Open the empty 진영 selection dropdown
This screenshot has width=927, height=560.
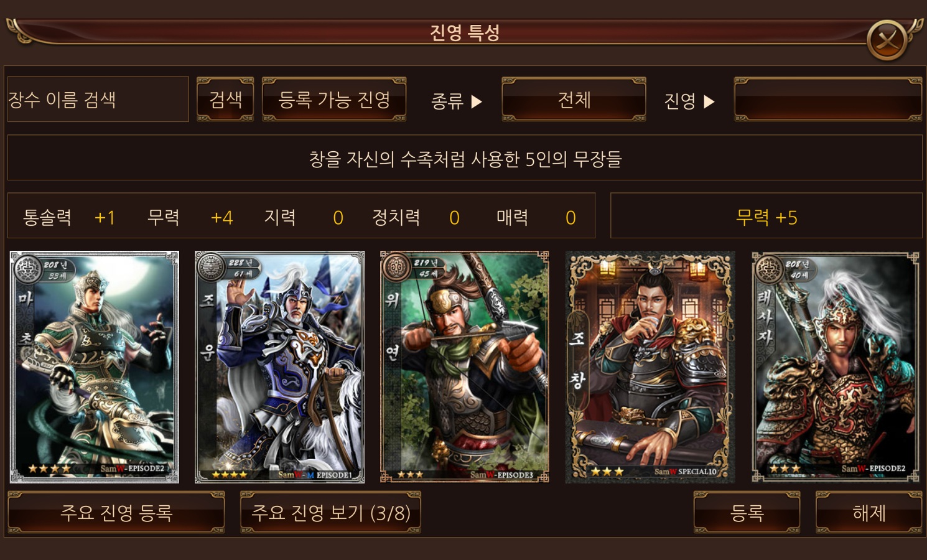coord(828,100)
